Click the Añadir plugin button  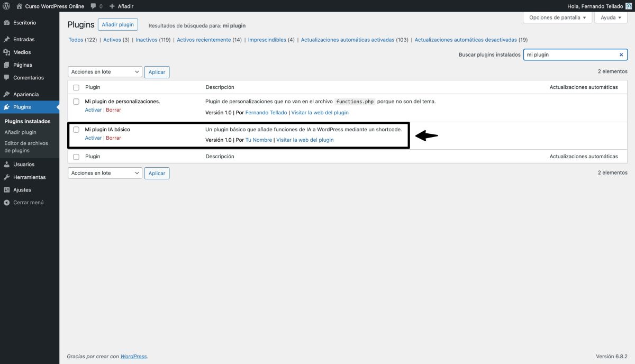[x=117, y=24]
